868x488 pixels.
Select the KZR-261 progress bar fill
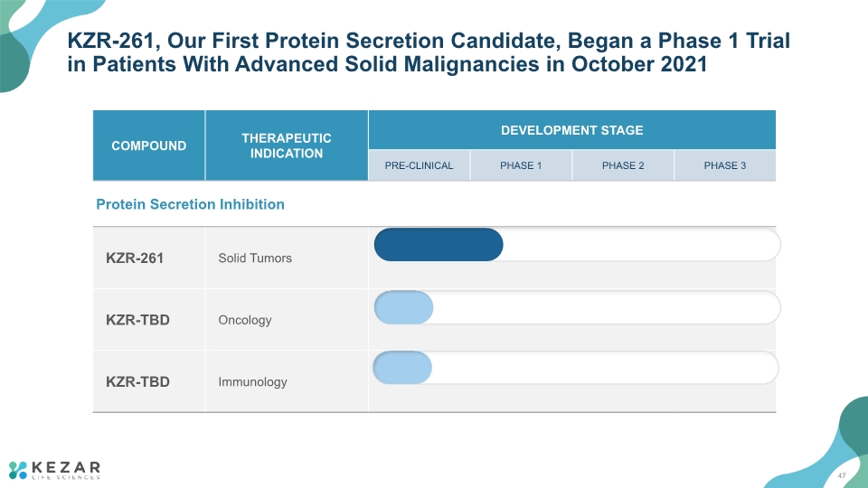[439, 245]
